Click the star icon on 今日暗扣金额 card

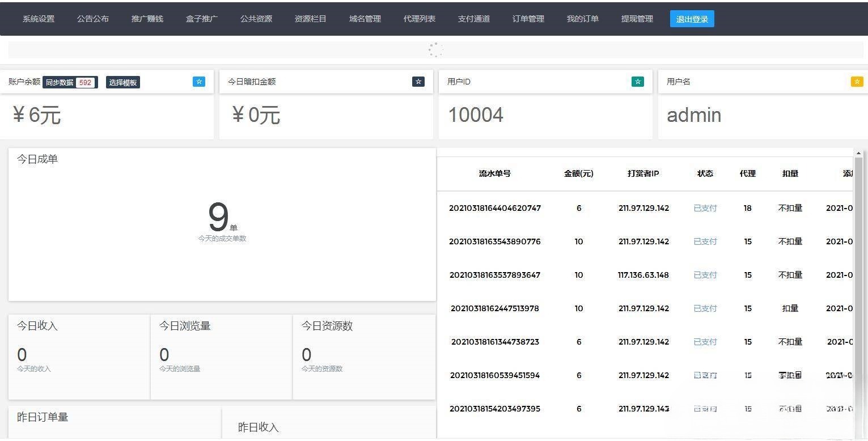[418, 81]
